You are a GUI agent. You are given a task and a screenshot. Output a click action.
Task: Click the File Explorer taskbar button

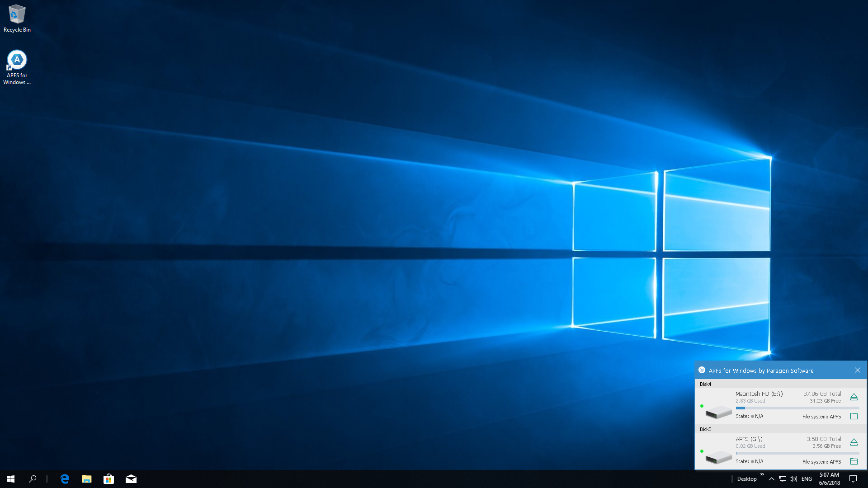86,479
